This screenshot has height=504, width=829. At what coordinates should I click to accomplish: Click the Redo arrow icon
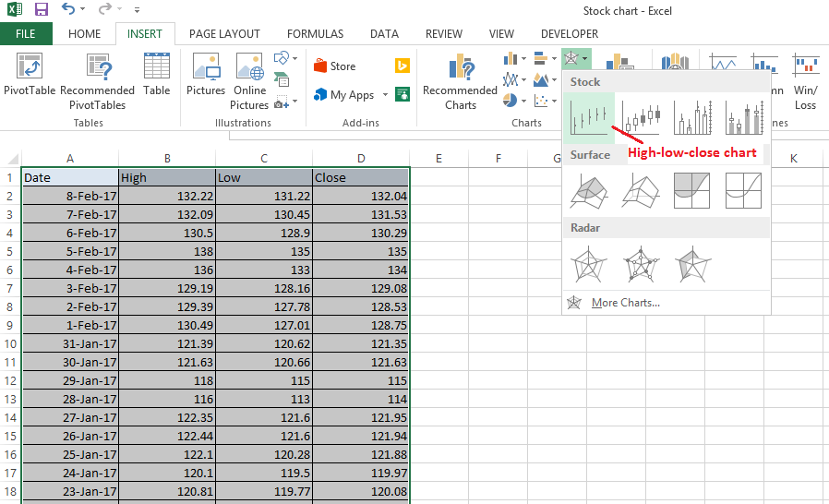tap(105, 8)
